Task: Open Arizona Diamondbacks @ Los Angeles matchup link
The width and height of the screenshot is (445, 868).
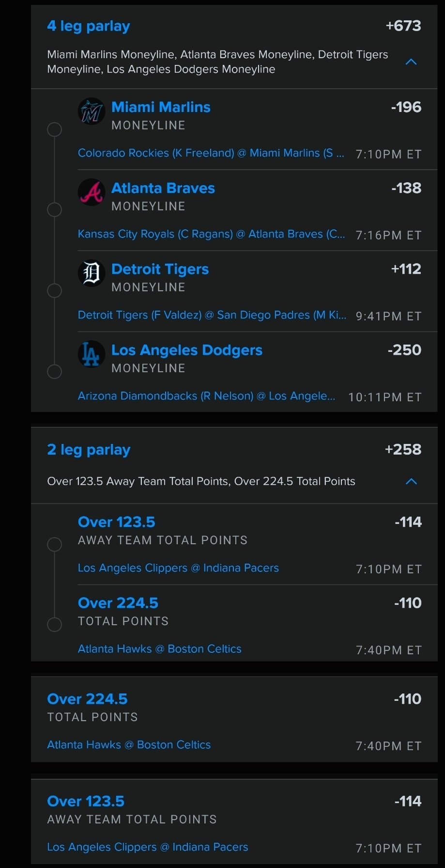Action: (206, 396)
